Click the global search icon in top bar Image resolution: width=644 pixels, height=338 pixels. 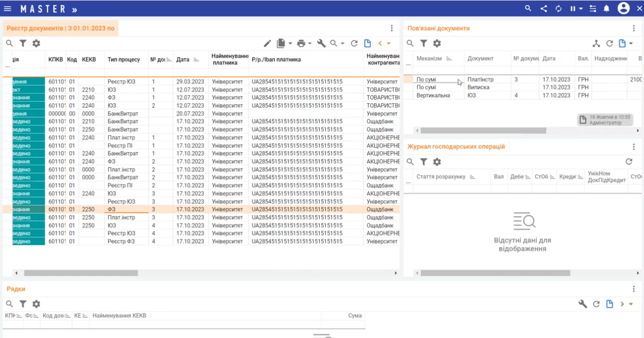click(x=528, y=9)
